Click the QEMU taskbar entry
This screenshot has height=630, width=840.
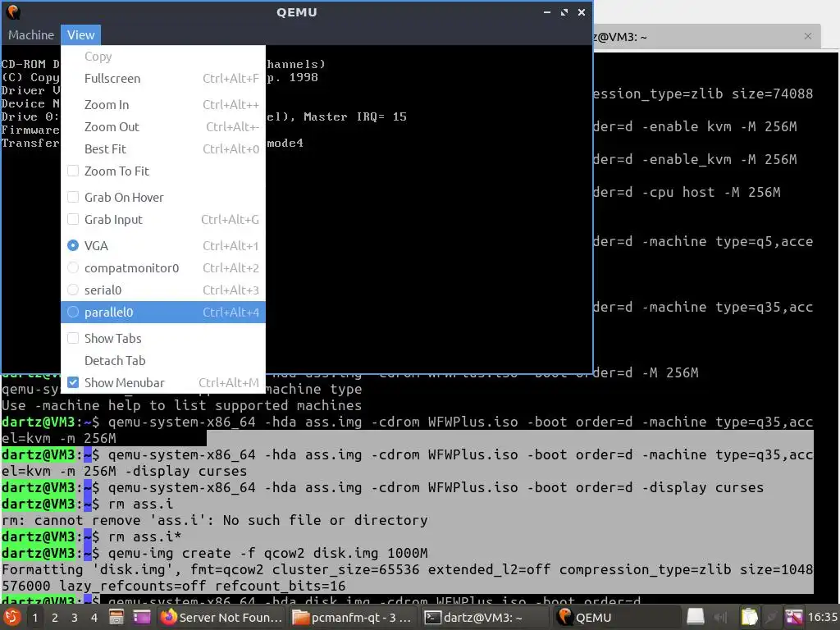point(618,618)
